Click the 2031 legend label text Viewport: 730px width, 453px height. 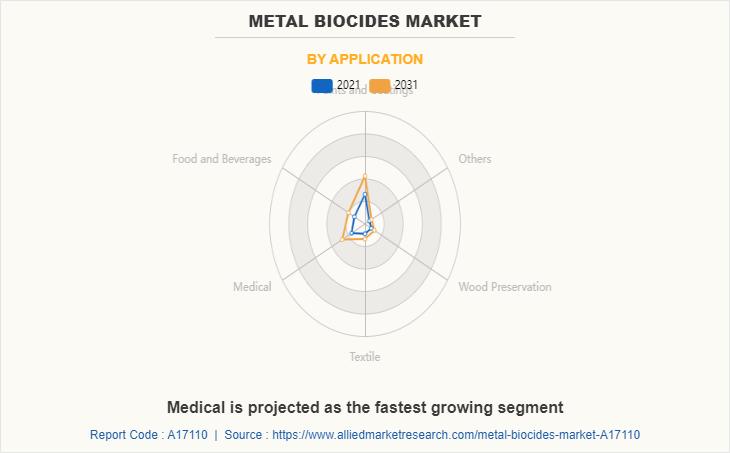coord(406,85)
